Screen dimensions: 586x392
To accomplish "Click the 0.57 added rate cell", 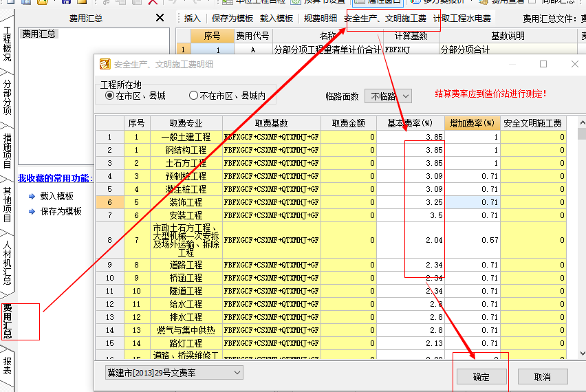I will click(x=473, y=240).
